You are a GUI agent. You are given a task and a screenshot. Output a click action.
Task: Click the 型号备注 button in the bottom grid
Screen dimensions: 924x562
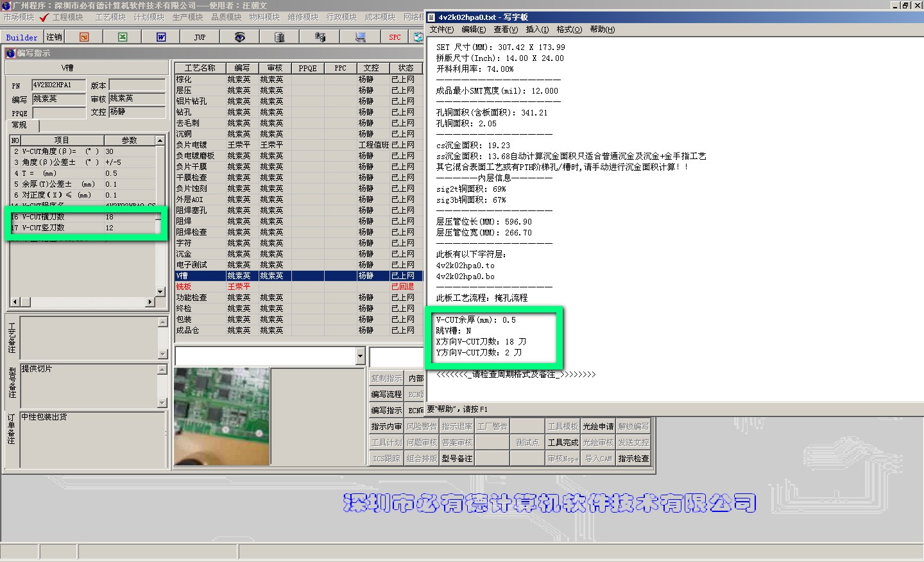[457, 459]
